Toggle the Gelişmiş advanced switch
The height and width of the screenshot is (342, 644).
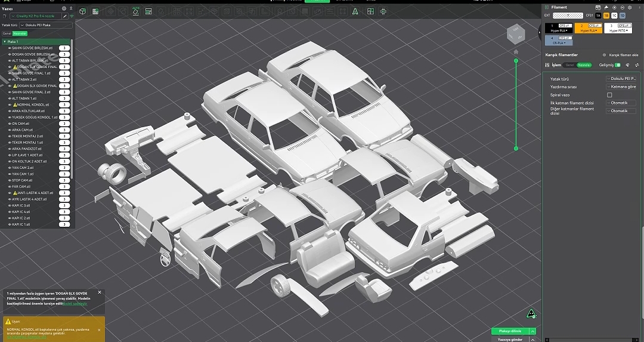click(617, 65)
